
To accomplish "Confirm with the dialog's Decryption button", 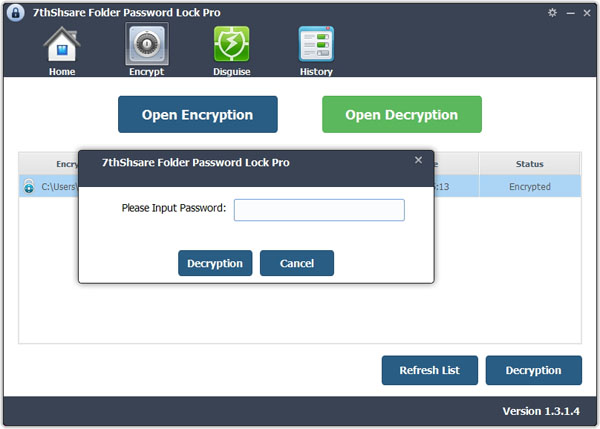I will coord(215,263).
